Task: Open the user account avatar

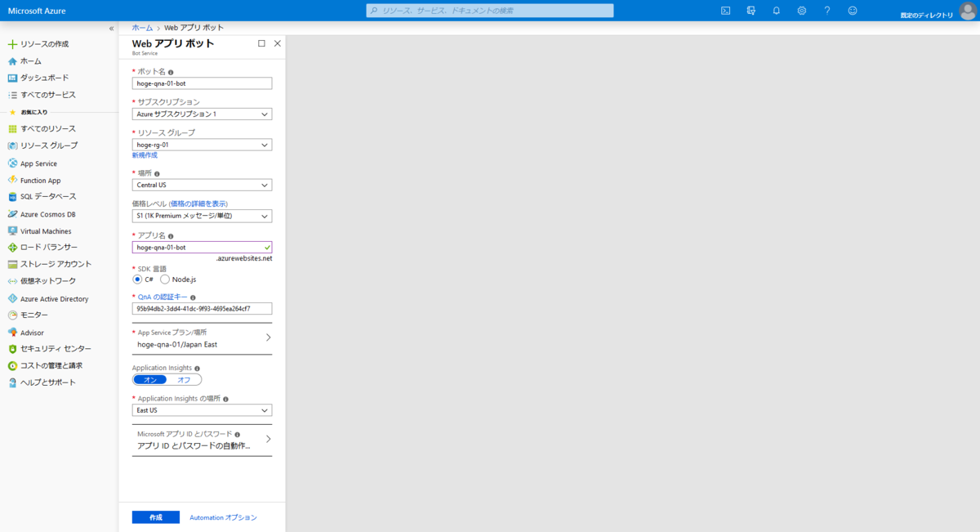Action: (968, 11)
